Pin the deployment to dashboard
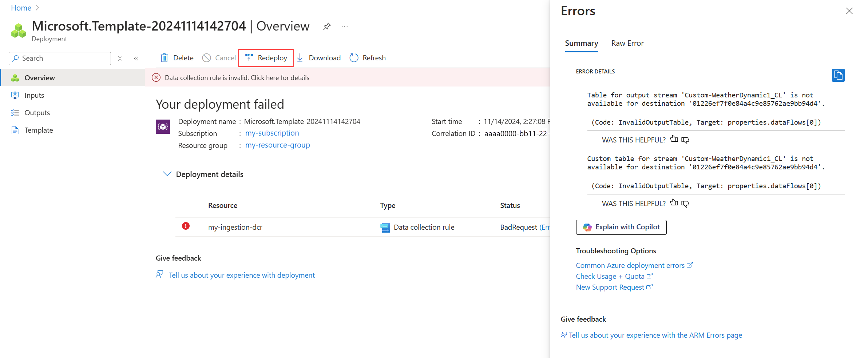Image resolution: width=868 pixels, height=358 pixels. (326, 26)
